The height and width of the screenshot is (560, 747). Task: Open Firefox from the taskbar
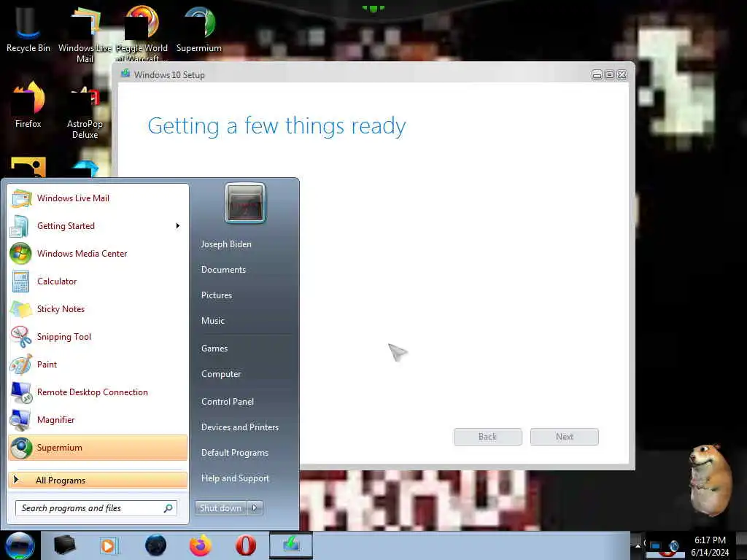coord(201,545)
